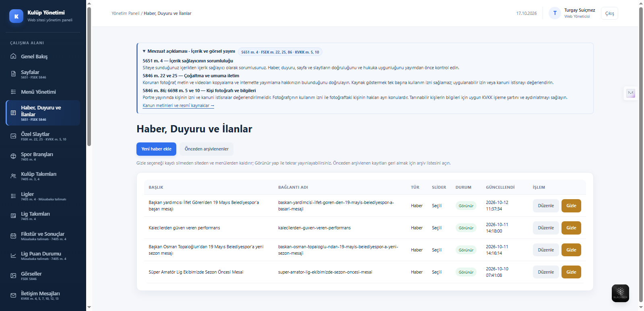Click the sidebar vertical scrollbar

(x=89, y=76)
